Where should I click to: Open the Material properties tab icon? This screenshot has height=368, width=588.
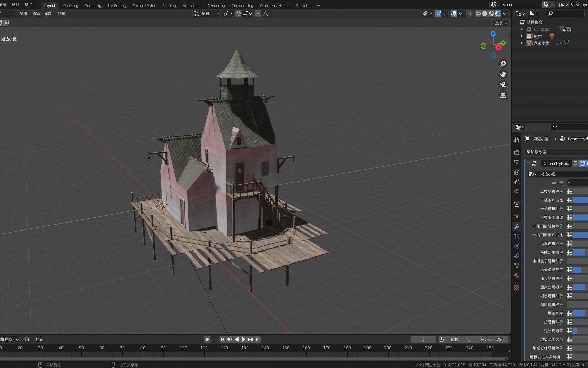[517, 275]
